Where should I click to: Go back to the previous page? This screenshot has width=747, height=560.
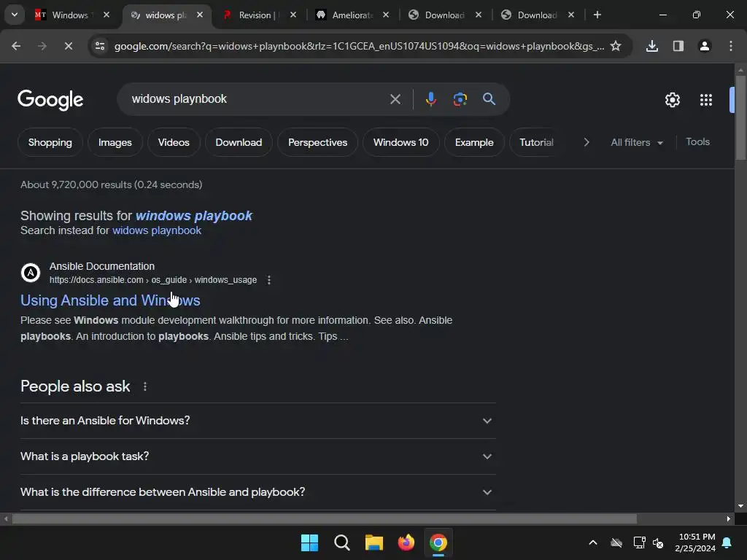16,46
